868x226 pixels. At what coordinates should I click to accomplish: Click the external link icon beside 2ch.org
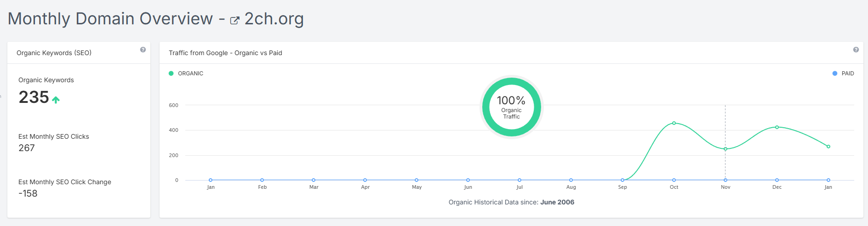pos(234,21)
